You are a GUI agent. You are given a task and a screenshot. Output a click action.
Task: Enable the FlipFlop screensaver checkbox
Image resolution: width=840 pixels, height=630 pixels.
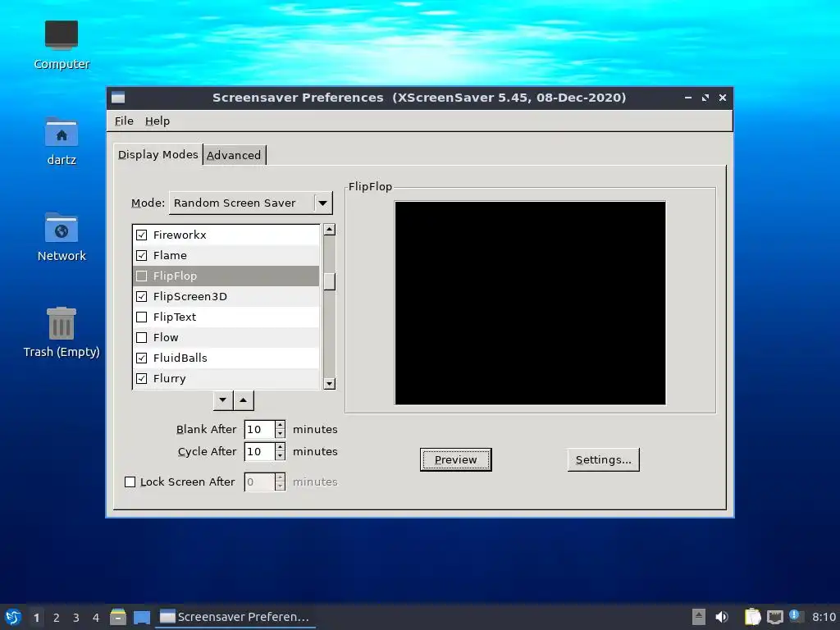(141, 276)
